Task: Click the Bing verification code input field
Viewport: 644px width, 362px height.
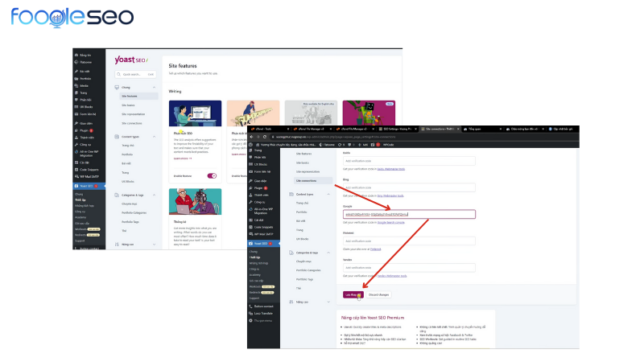Action: coord(408,188)
